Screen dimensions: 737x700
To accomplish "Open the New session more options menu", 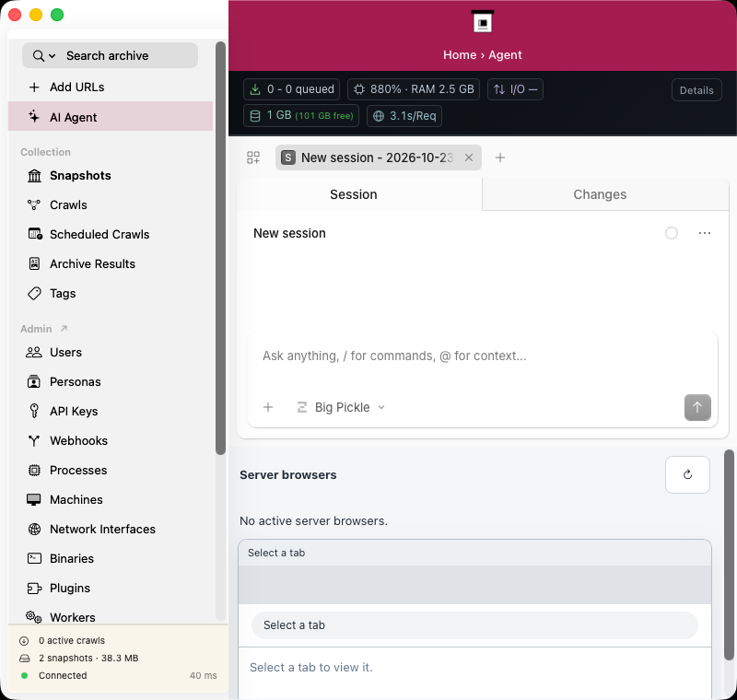I will click(704, 233).
